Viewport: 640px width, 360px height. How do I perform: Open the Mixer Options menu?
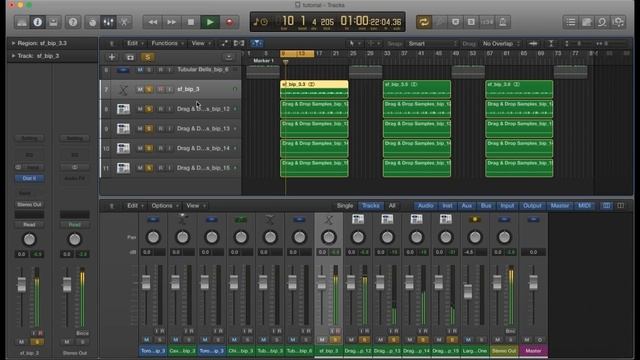coord(165,206)
